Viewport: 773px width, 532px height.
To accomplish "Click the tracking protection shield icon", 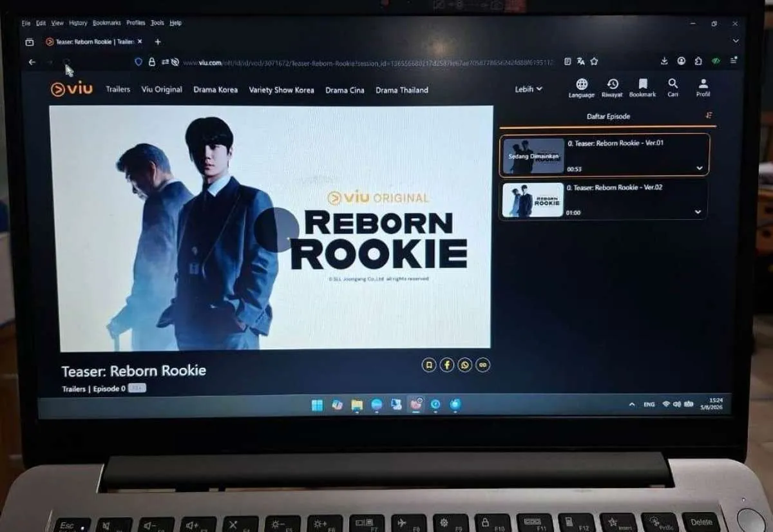I will (138, 62).
